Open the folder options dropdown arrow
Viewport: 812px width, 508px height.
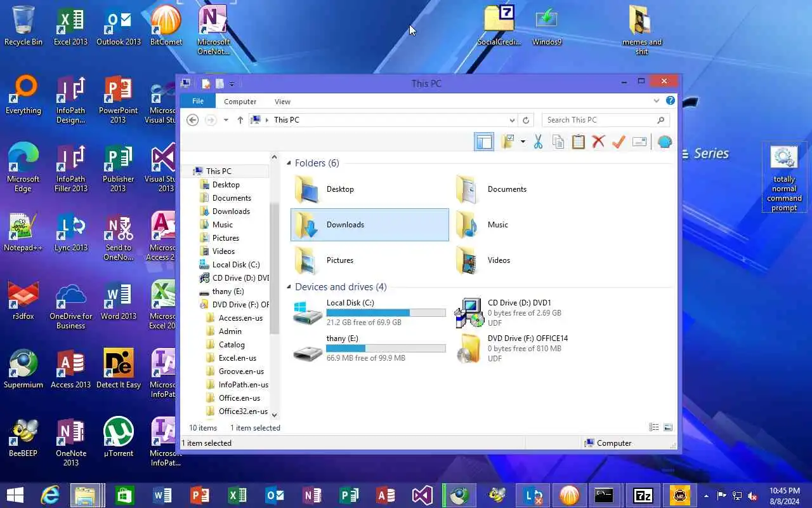[523, 142]
